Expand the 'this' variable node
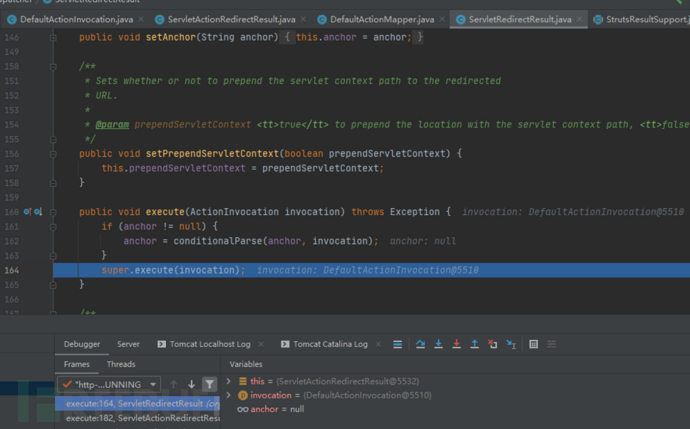The width and height of the screenshot is (690, 429). tap(228, 381)
